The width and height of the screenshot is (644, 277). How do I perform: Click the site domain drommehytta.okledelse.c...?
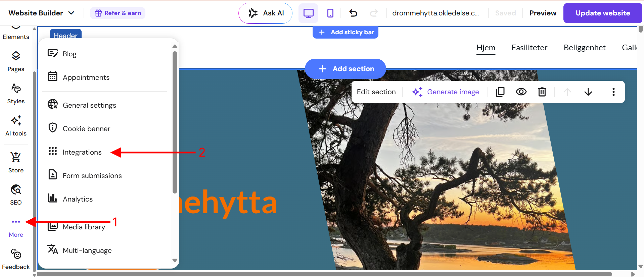(435, 13)
